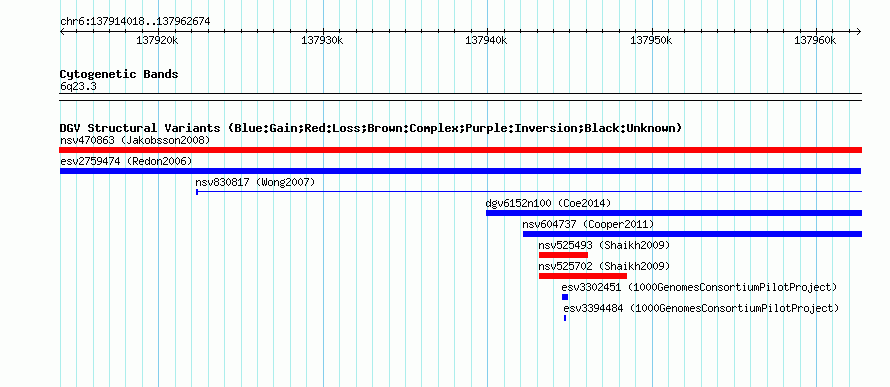
Task: Click the nsv525702 (Shaikh2009) label
Action: point(604,266)
